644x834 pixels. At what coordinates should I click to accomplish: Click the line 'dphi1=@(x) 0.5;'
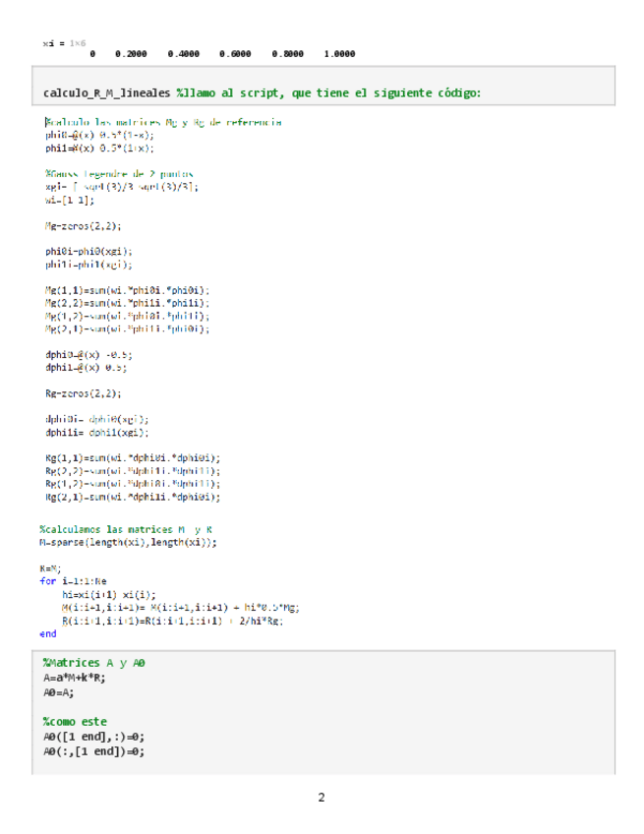coord(87,368)
